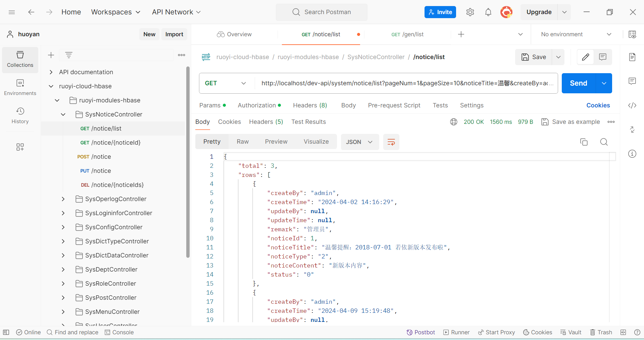Image resolution: width=644 pixels, height=340 pixels.
Task: Open the Pre-request Script tab
Action: pos(394,105)
